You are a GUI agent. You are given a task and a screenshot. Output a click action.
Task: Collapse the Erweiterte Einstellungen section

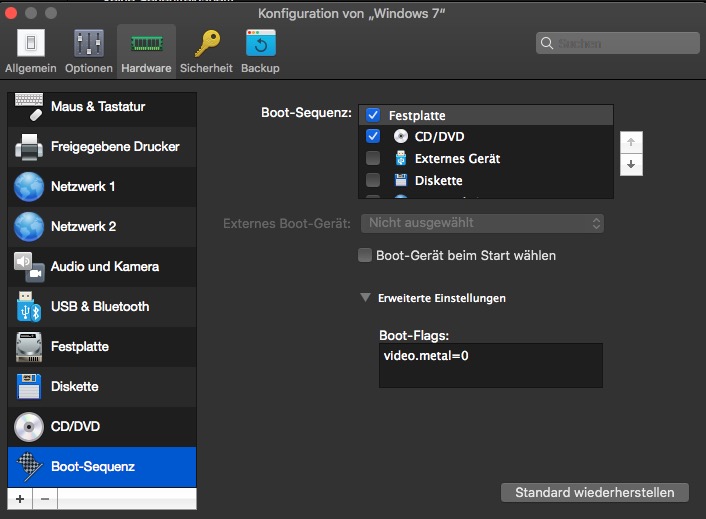click(366, 298)
